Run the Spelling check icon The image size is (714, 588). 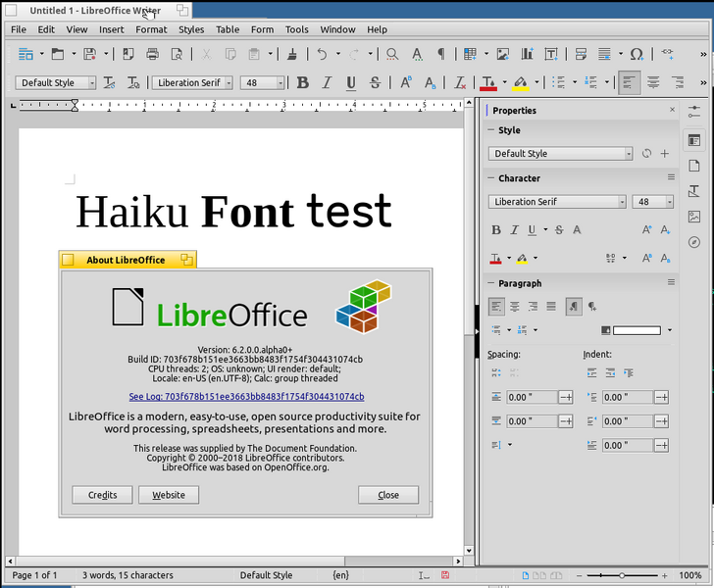click(x=417, y=54)
